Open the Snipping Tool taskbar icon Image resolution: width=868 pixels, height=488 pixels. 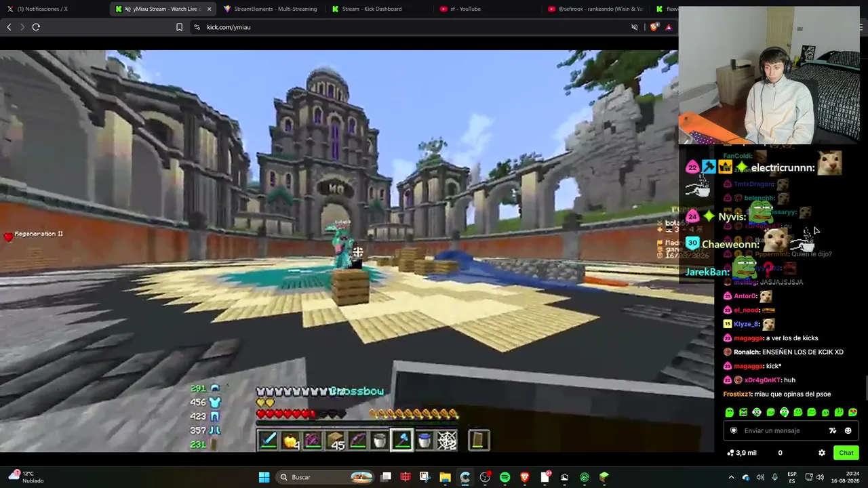(425, 477)
